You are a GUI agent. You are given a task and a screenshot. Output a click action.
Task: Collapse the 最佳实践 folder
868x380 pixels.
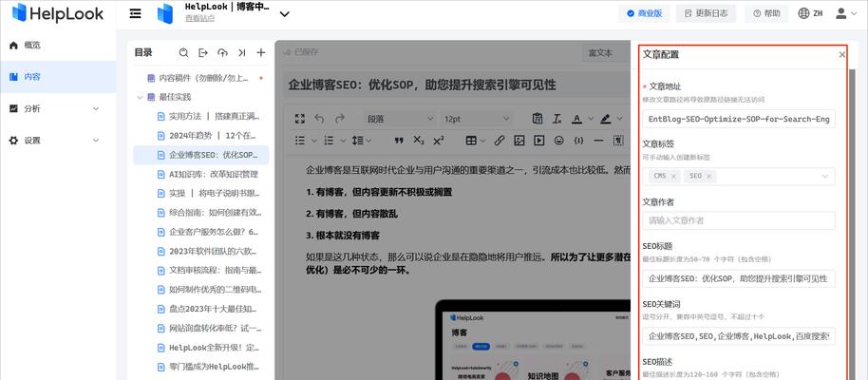pos(140,97)
